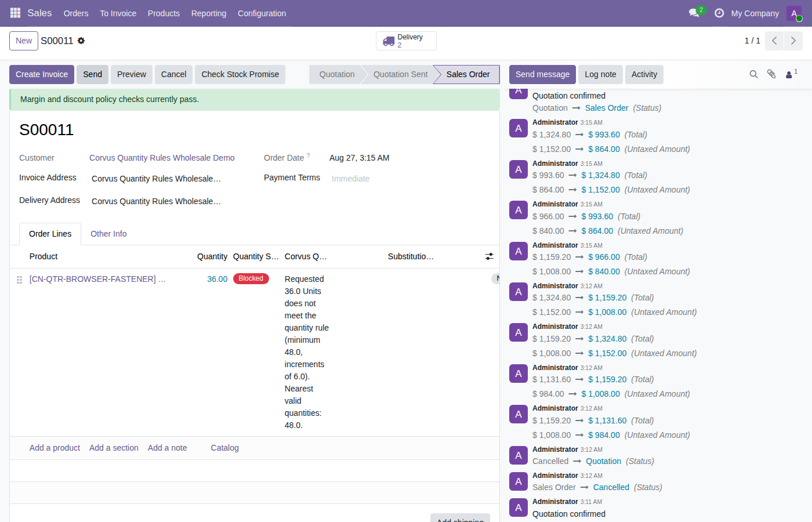Viewport: 812px width, 522px height.
Task: Click the Log note button
Action: point(600,74)
